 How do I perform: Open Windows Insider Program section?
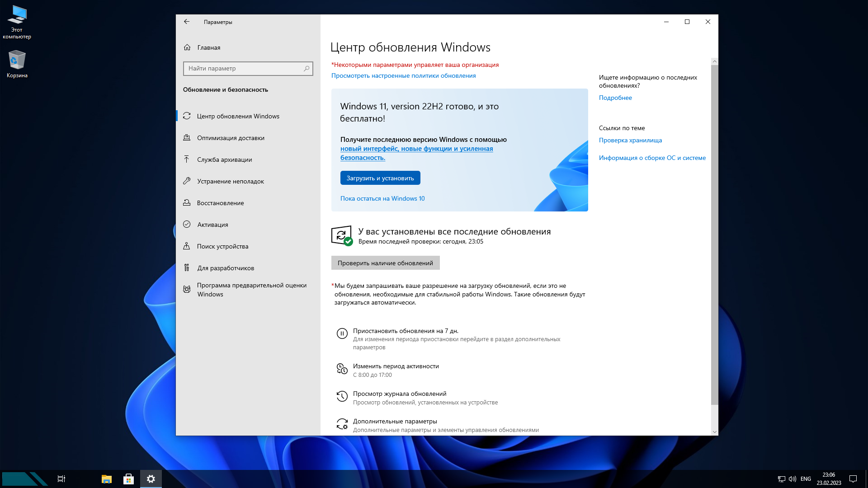(251, 290)
